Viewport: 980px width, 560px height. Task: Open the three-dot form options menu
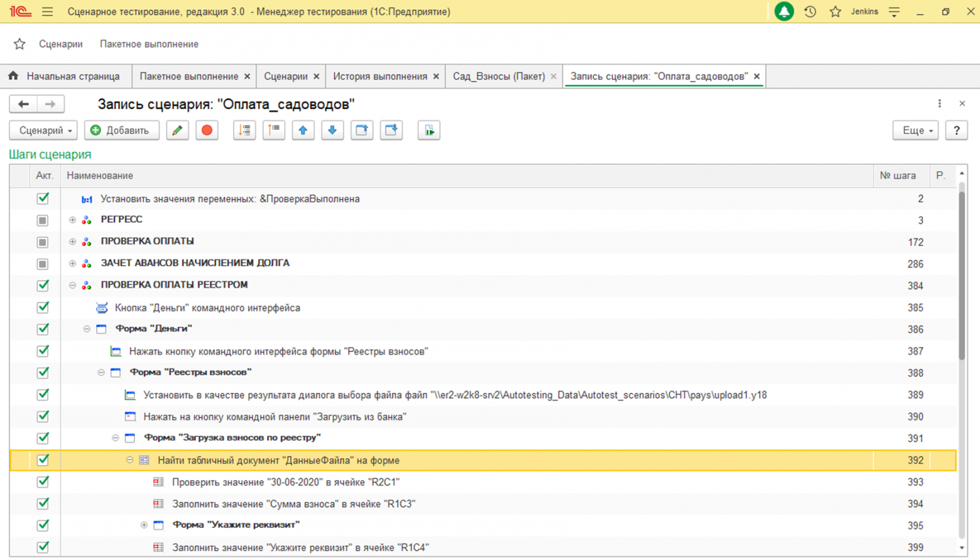(x=940, y=104)
